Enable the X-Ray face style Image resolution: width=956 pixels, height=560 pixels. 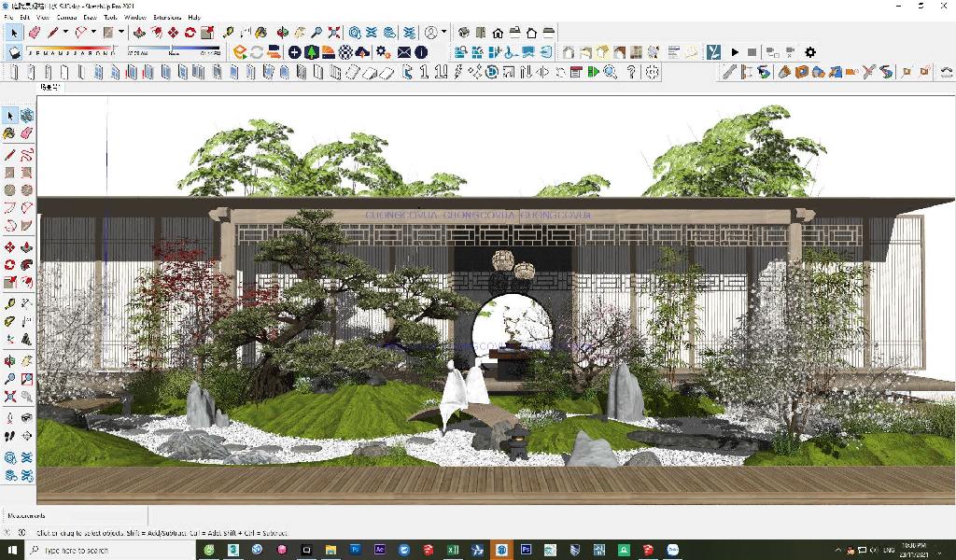point(568,52)
